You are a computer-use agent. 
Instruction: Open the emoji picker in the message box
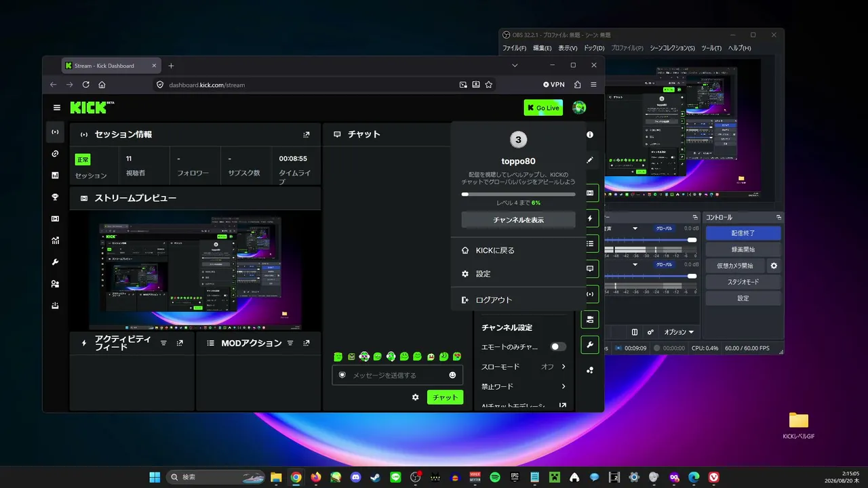pyautogui.click(x=452, y=375)
